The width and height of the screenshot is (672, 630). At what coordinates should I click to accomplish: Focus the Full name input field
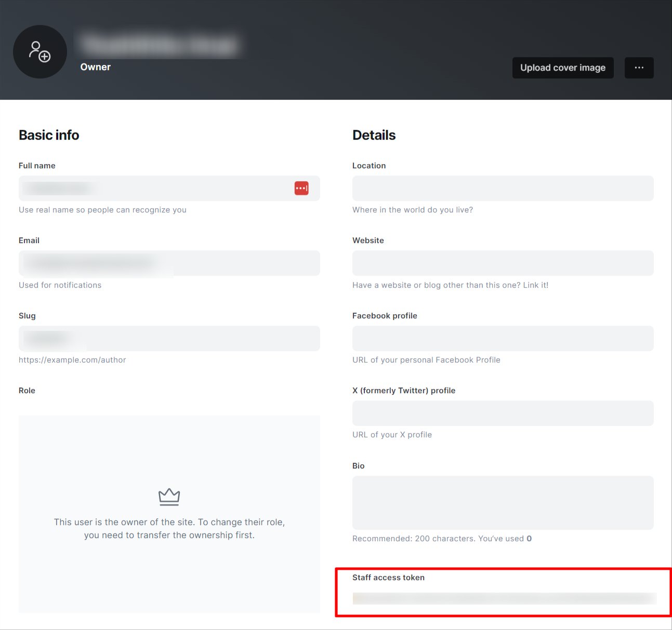point(169,188)
